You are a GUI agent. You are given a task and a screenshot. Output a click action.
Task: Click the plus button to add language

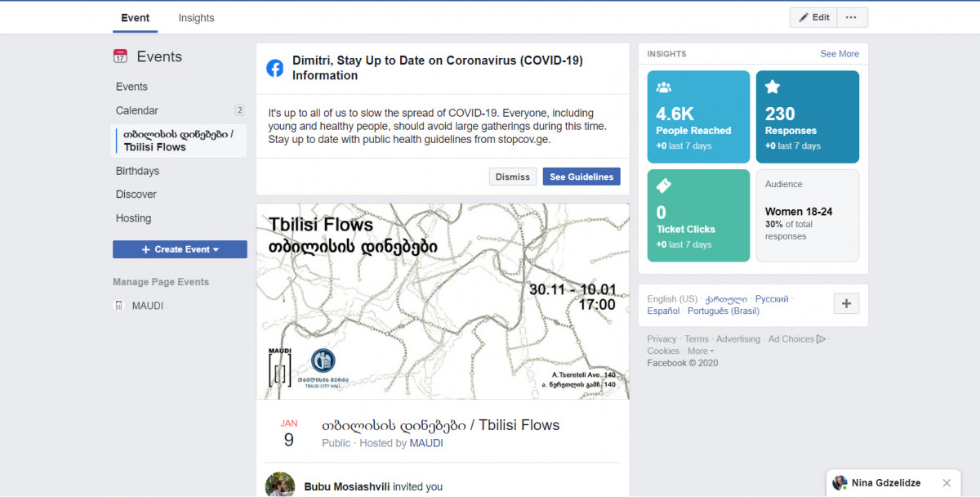[845, 304]
